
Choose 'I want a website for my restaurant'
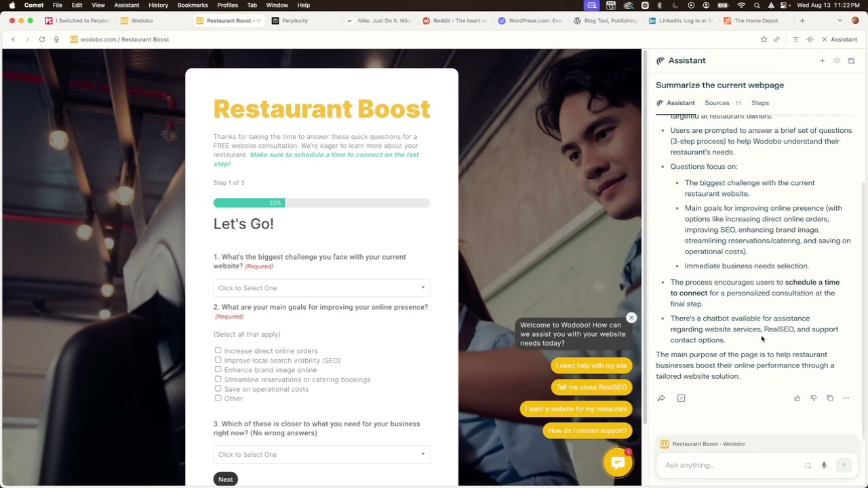pyautogui.click(x=576, y=409)
